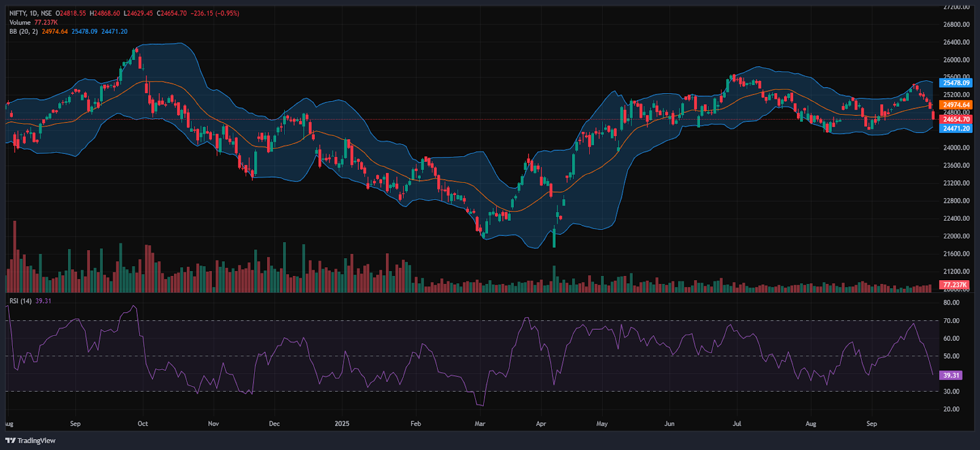The width and height of the screenshot is (980, 450).
Task: Click the purple 39.31 RSI value tag
Action: pyautogui.click(x=951, y=375)
